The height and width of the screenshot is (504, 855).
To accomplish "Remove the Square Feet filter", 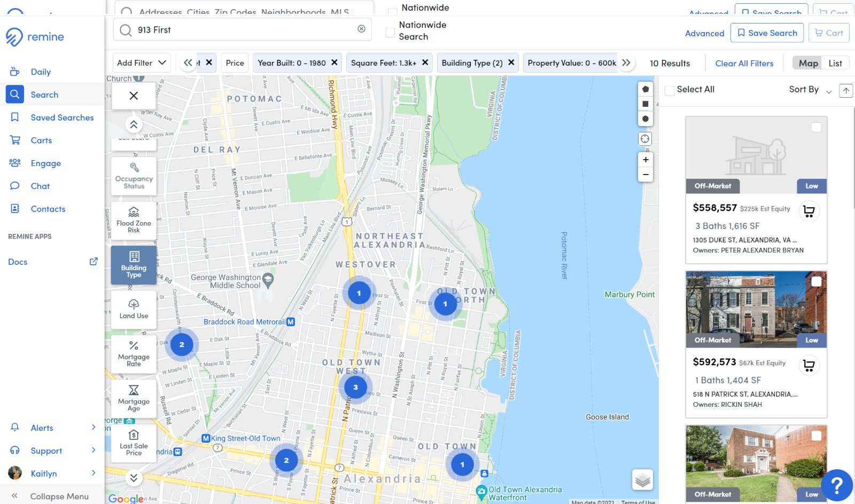I will [425, 62].
